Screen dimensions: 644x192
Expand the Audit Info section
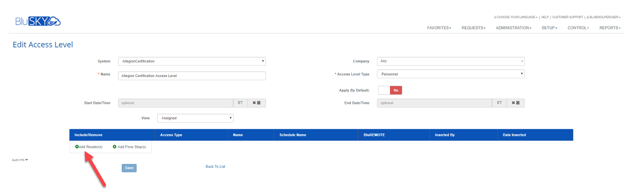click(20, 160)
